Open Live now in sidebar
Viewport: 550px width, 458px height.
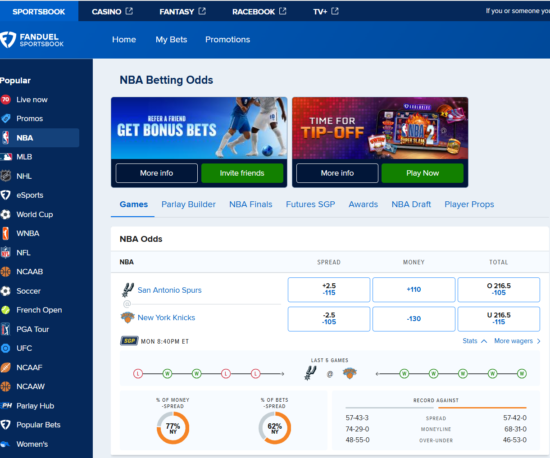click(32, 100)
